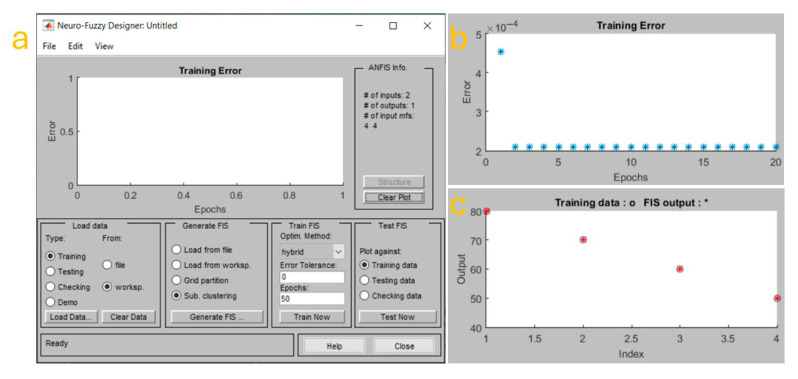
Task: Maximize the Neuro-Fuzzy Designer window
Action: tap(393, 25)
